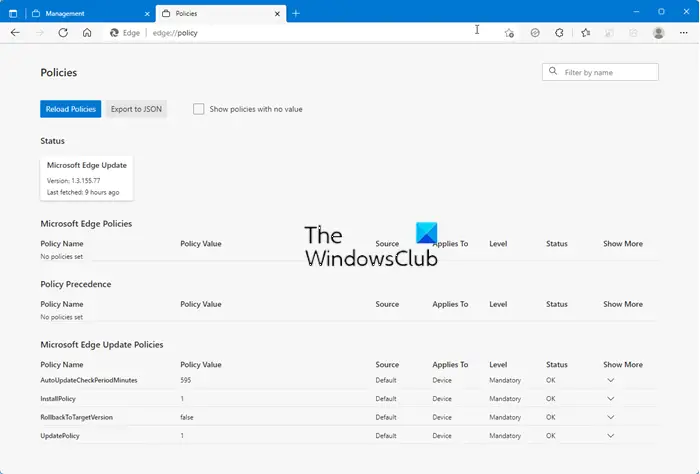Select the Policies tab
This screenshot has width=700, height=474.
[221, 13]
